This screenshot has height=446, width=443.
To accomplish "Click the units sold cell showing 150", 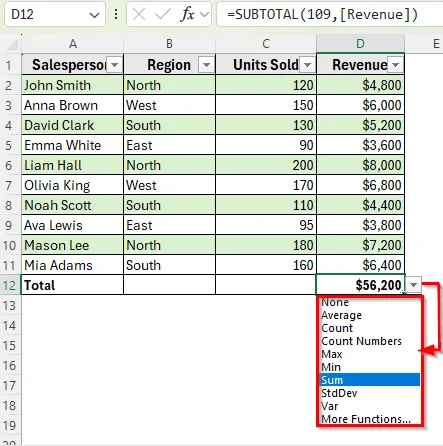I will [x=266, y=105].
